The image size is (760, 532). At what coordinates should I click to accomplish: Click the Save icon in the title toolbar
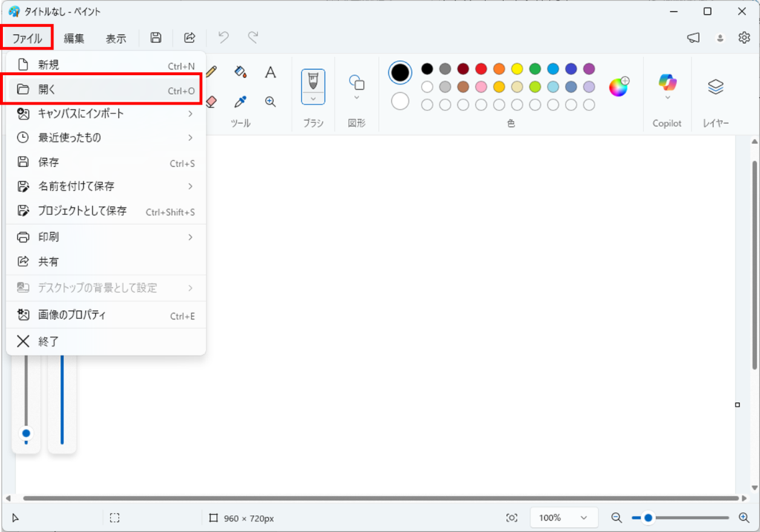[156, 38]
